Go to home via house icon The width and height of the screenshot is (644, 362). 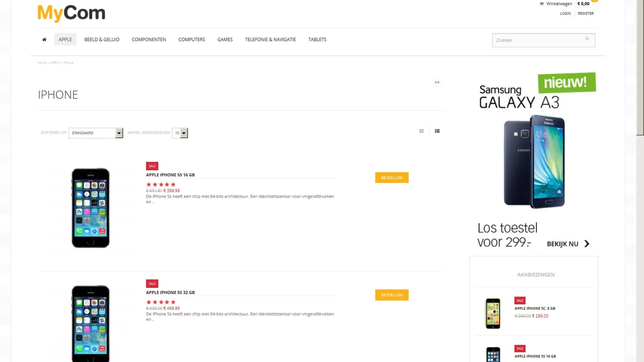click(44, 39)
